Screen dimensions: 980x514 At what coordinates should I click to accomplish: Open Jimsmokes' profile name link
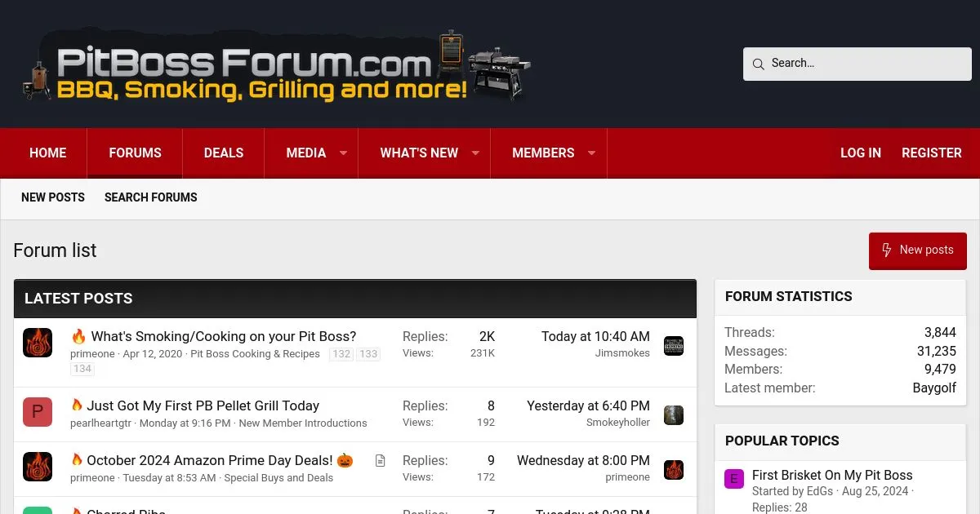click(622, 353)
